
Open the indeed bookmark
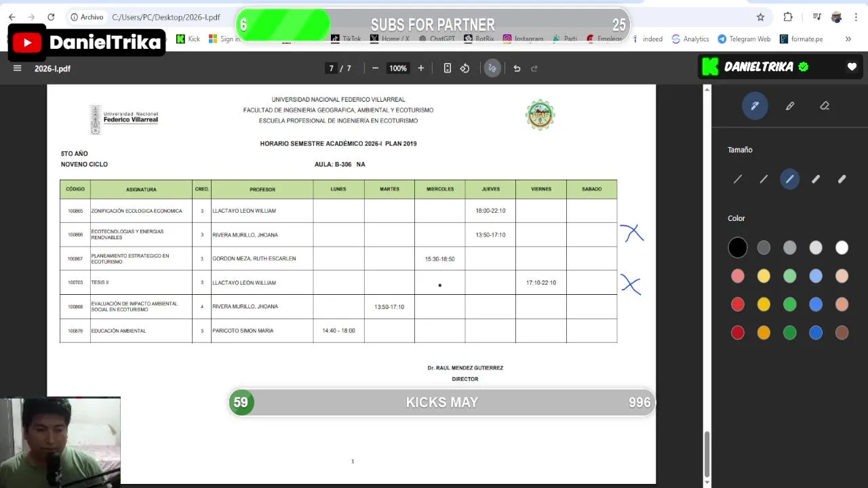[648, 39]
